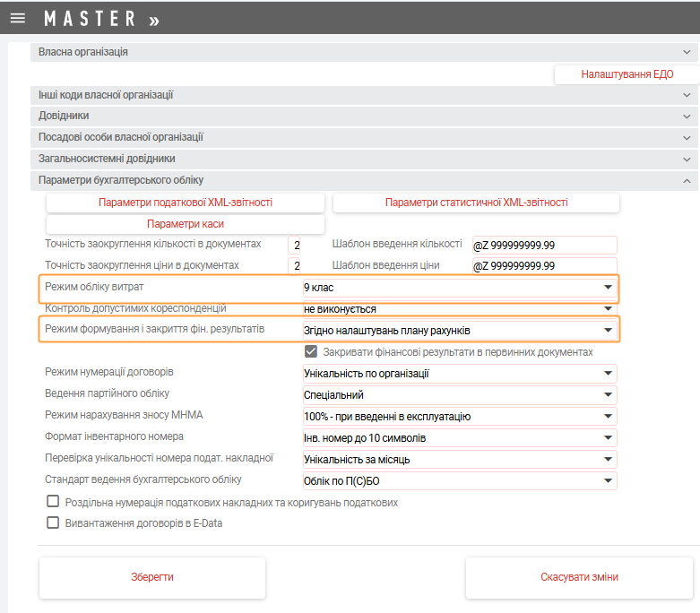Open Параметри податкової XML-звітності
Viewport: 700px width, 613px height.
[x=186, y=203]
